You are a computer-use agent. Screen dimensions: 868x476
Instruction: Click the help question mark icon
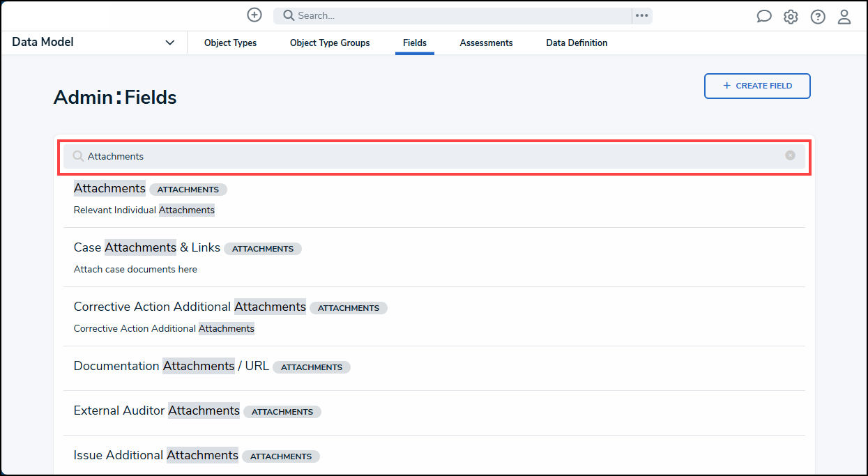pos(818,17)
